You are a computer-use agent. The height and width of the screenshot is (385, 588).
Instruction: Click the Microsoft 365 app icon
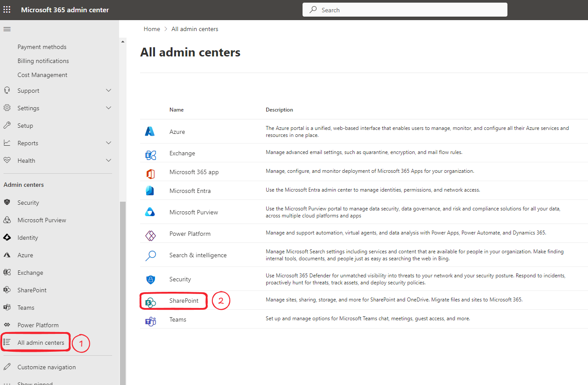pyautogui.click(x=150, y=172)
